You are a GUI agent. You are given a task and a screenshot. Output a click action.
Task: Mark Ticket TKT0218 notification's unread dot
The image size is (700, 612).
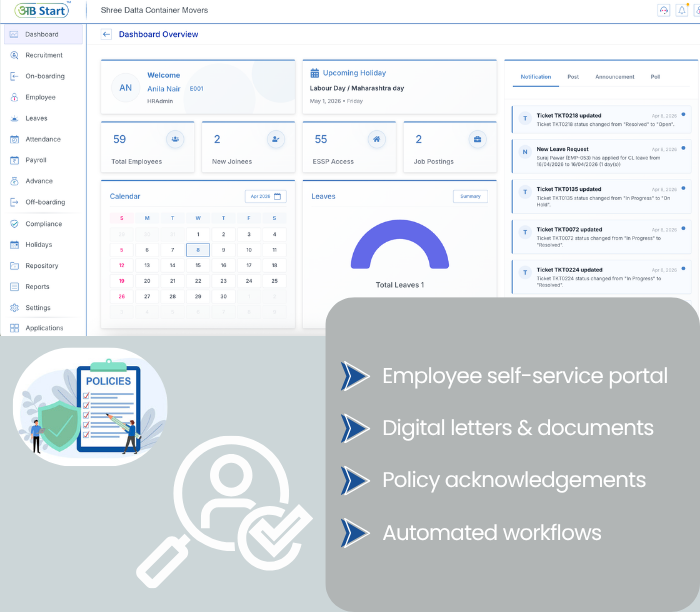pyautogui.click(x=683, y=114)
